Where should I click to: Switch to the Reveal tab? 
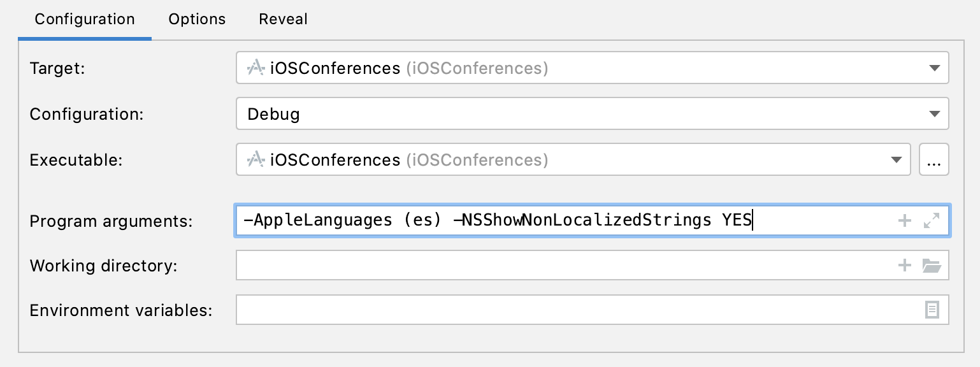(x=282, y=19)
